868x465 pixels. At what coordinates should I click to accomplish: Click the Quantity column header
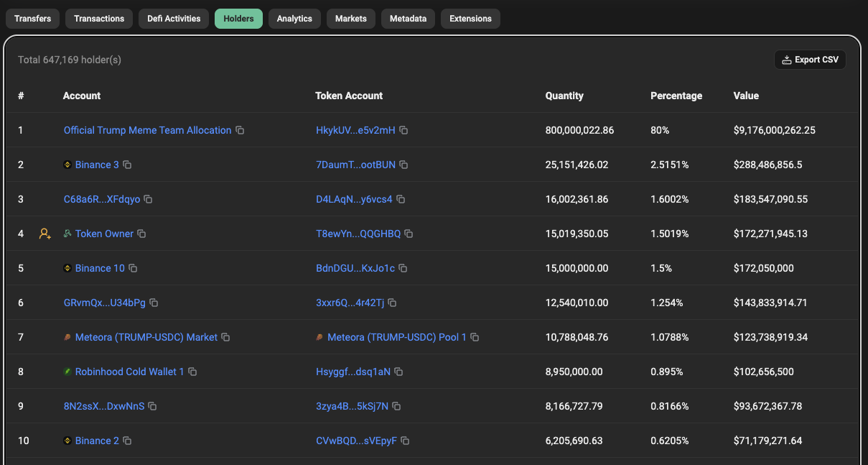(x=564, y=96)
